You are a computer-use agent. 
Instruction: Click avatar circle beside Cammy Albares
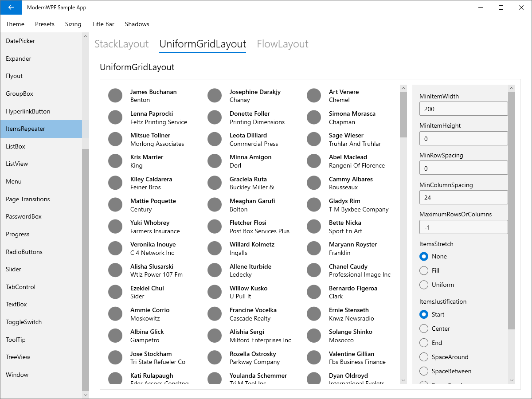314,183
